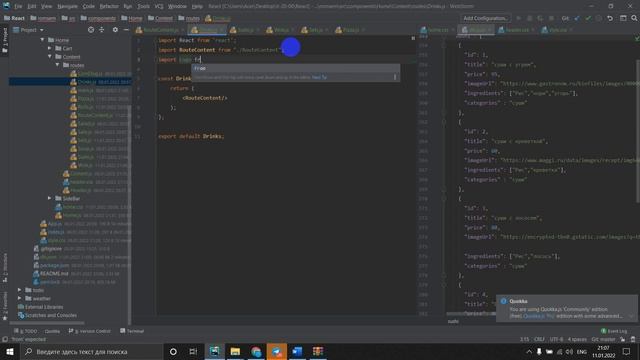Image resolution: width=640 pixels, height=360 pixels.
Task: Collapse the routes folder
Action: (58, 65)
